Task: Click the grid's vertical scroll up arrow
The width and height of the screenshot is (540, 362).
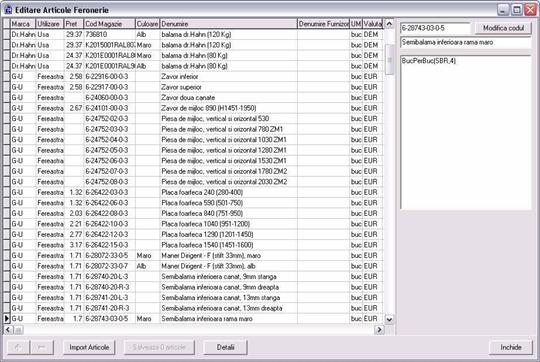Action: [389, 24]
